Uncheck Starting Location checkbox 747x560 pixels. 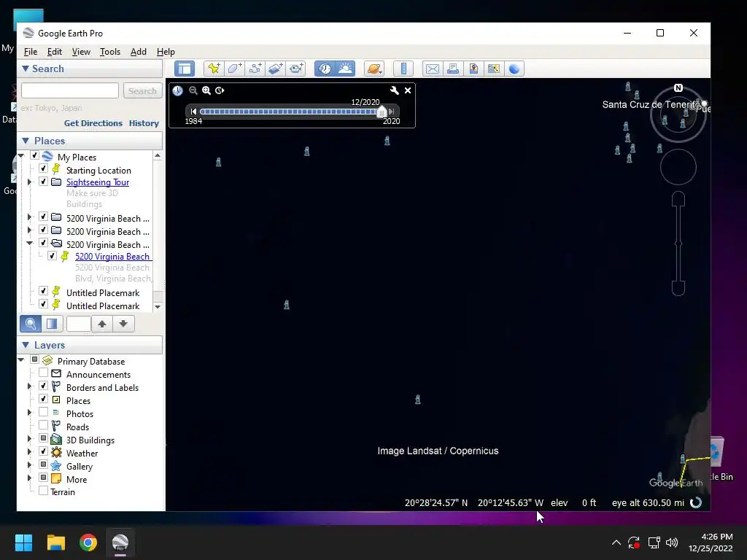tap(43, 168)
